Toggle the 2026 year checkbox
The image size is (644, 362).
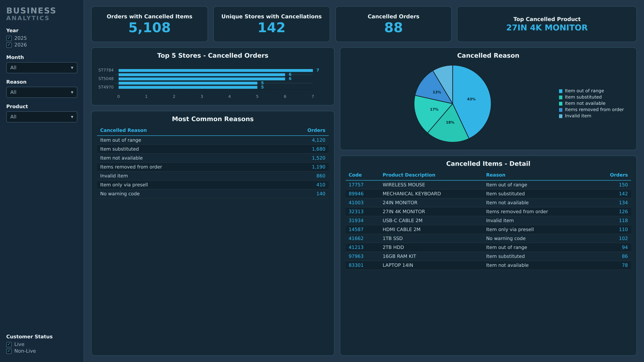[9, 45]
